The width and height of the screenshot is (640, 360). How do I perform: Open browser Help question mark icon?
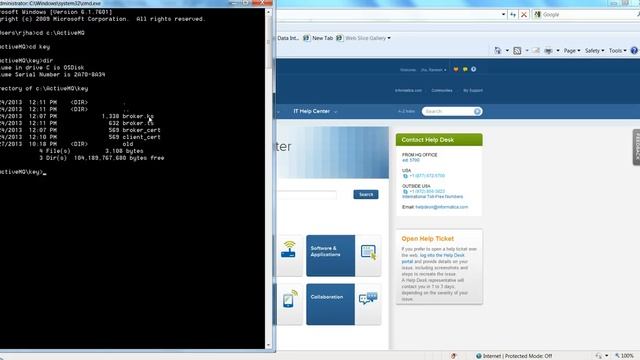click(634, 51)
